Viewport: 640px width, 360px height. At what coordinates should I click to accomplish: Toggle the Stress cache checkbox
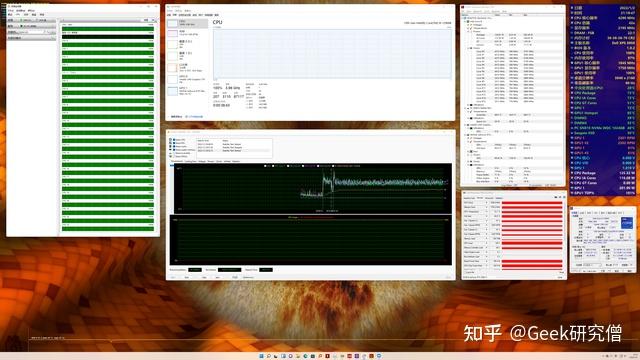174,147
